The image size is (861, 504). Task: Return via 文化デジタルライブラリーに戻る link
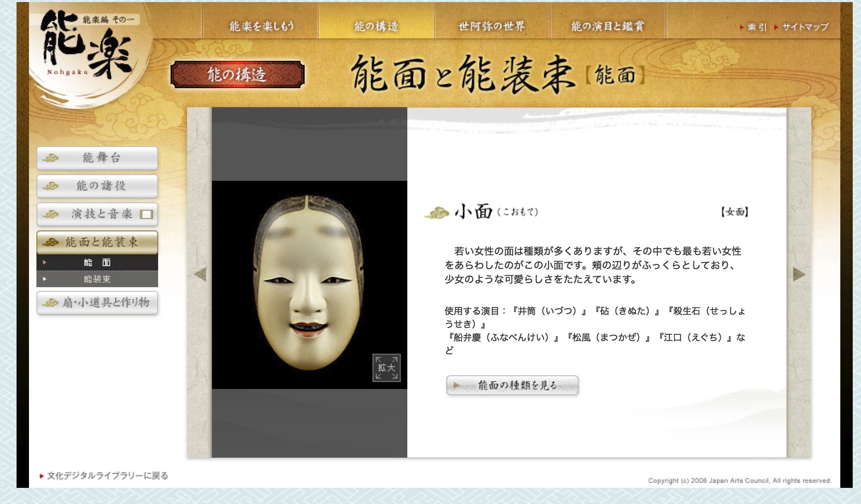click(x=104, y=476)
